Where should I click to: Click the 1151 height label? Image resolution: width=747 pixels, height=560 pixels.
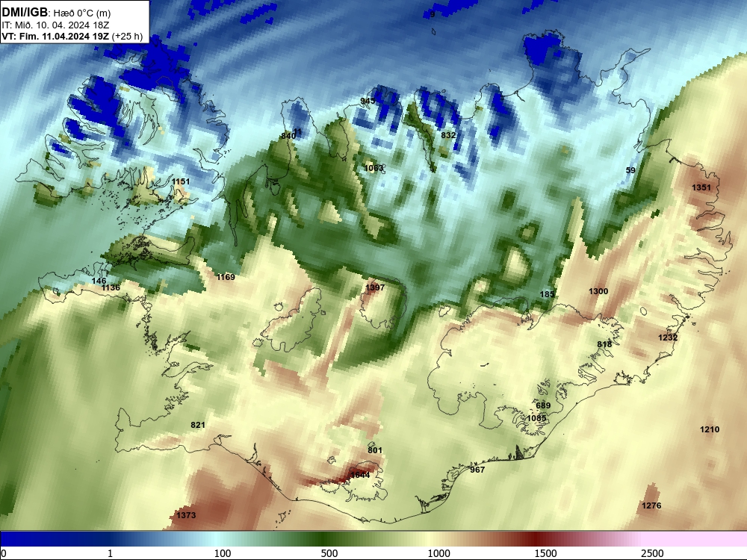click(181, 181)
